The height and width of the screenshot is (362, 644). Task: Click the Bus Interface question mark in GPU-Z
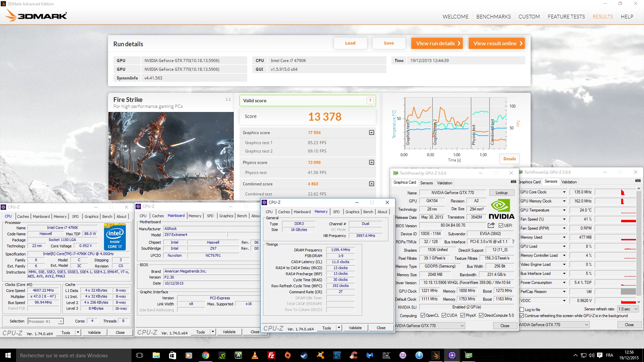pos(513,241)
